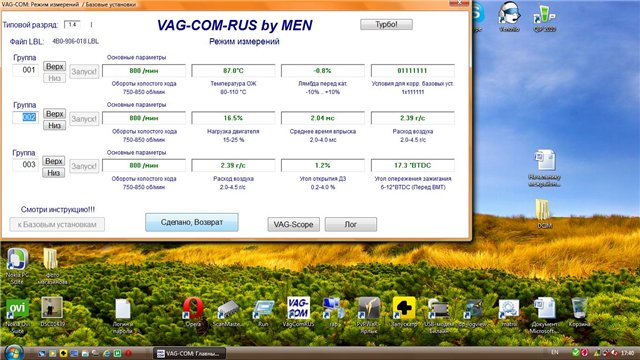
Task: Focus the group 003 number field
Action: coord(25,164)
